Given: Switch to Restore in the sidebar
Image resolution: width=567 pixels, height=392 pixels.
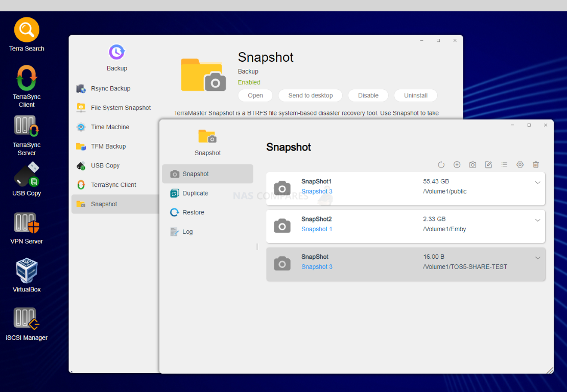Looking at the screenshot, I should pyautogui.click(x=207, y=212).
